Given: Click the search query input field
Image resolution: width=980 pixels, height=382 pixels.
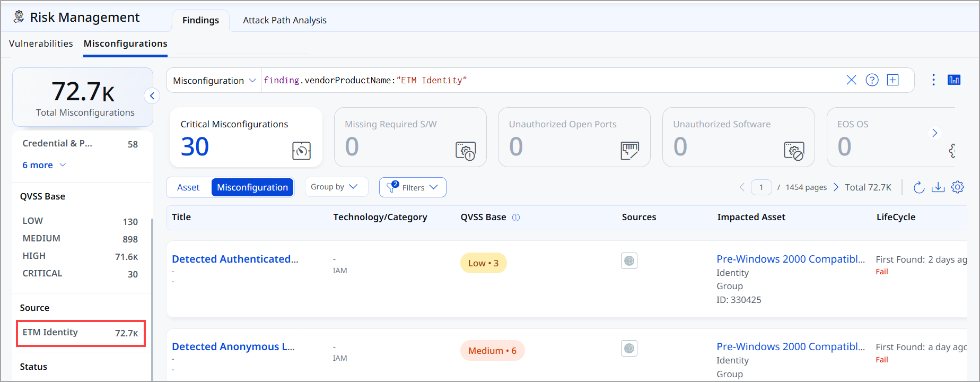Looking at the screenshot, I should (x=552, y=80).
